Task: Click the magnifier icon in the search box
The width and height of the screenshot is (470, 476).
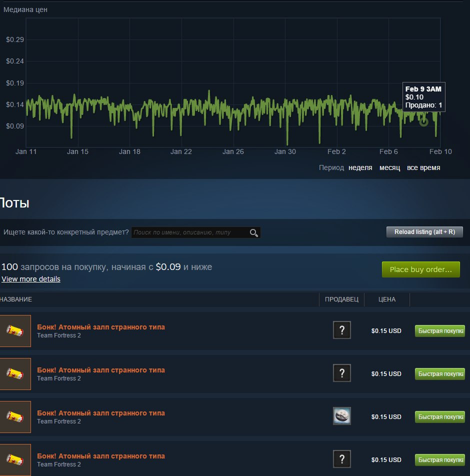Action: (x=254, y=232)
